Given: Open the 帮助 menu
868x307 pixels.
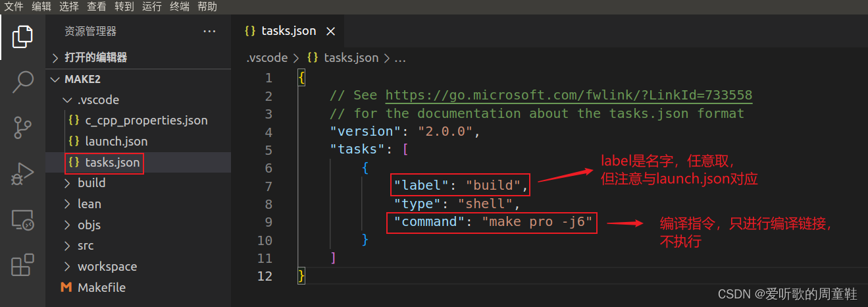Looking at the screenshot, I should point(207,7).
